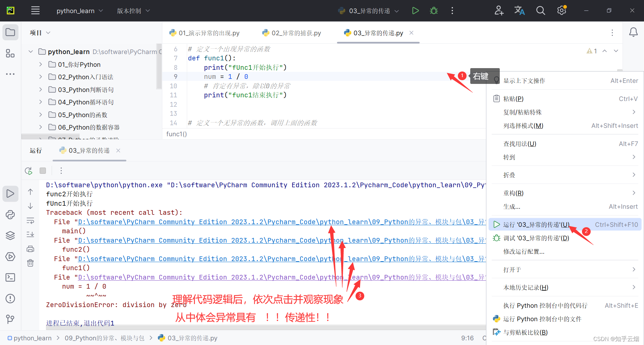Screen dimensions: 644x345
Task: Open the Run tool window icon
Action: click(x=10, y=194)
